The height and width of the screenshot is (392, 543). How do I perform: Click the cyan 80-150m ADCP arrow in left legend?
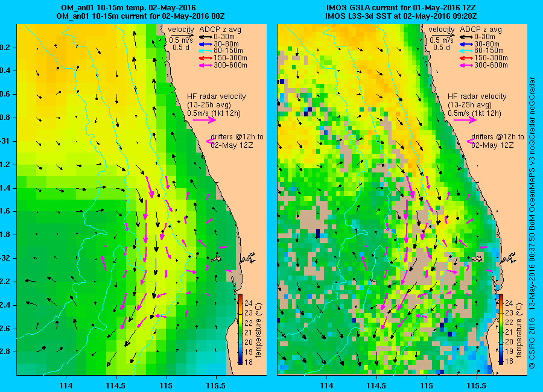click(x=205, y=51)
